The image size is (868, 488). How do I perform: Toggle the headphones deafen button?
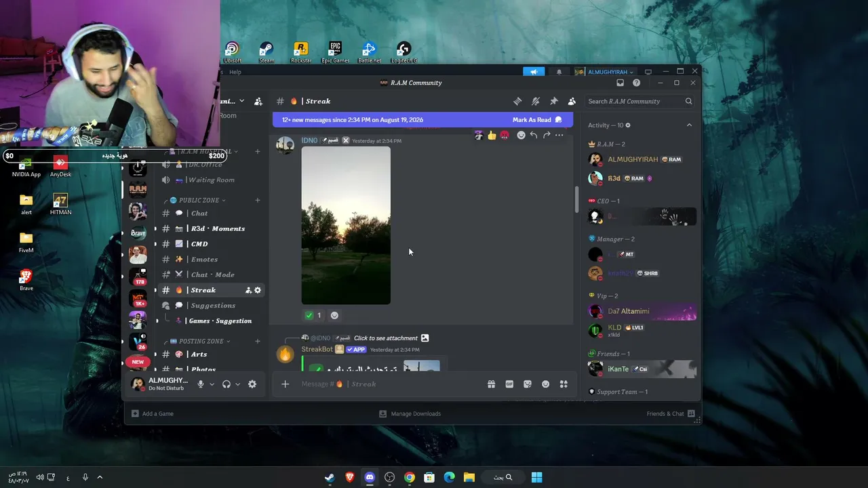(x=226, y=384)
